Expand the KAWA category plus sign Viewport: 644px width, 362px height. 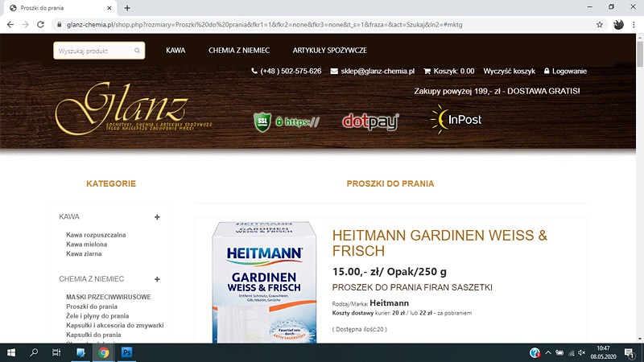[157, 216]
